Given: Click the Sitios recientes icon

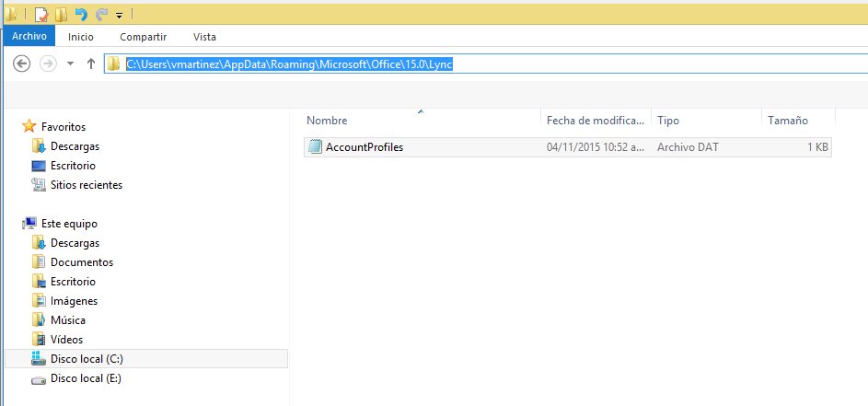Looking at the screenshot, I should [x=39, y=185].
